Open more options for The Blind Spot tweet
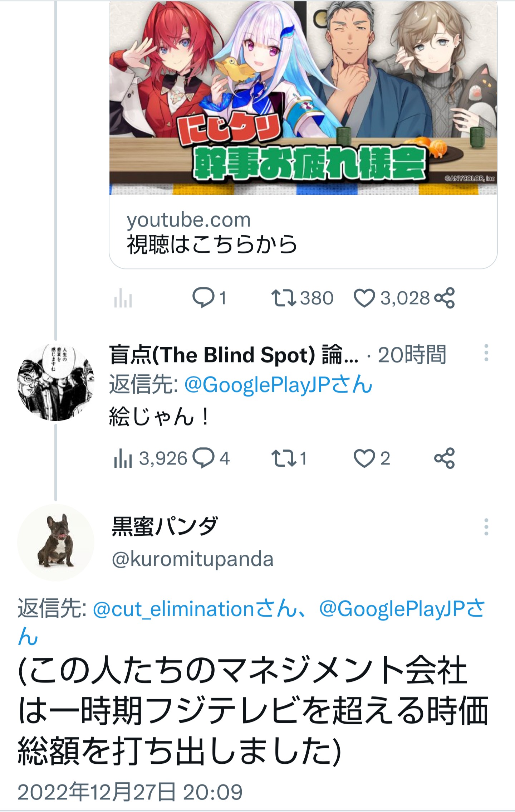Viewport: 515px width, 812px height. [486, 353]
